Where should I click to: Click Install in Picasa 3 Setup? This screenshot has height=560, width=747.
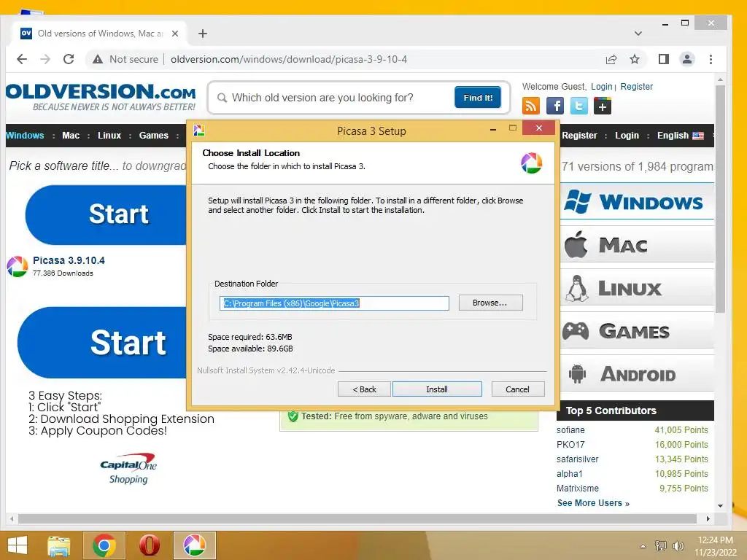click(x=437, y=389)
